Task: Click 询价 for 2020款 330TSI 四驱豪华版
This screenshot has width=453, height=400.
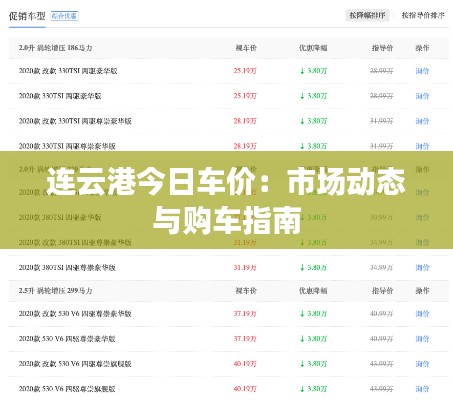Action: [422, 96]
